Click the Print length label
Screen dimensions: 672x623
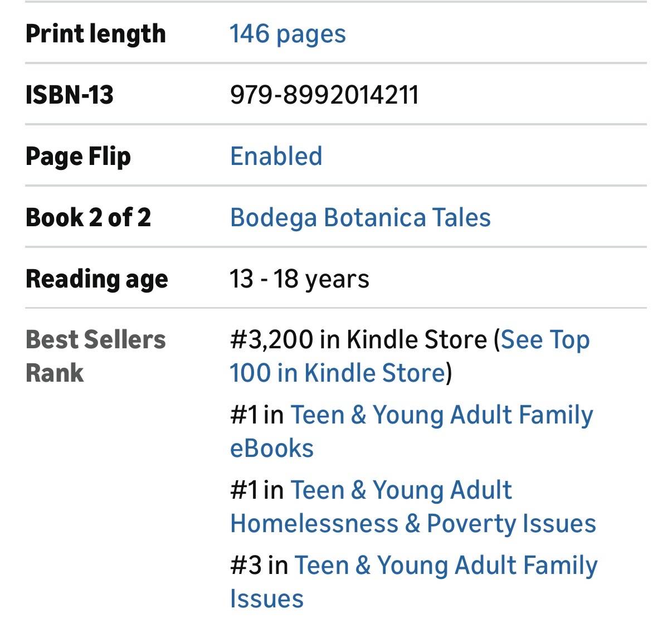point(96,34)
